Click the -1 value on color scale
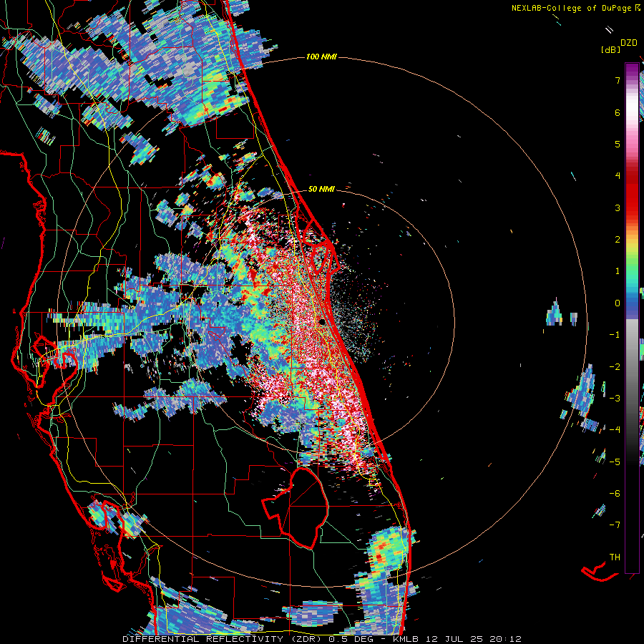 click(615, 335)
